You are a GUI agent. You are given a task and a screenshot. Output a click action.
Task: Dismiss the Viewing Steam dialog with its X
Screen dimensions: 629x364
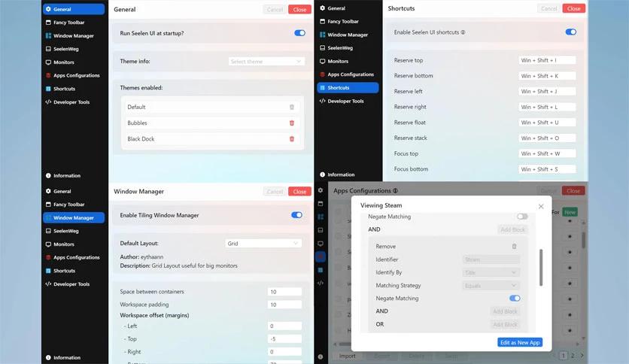click(541, 206)
